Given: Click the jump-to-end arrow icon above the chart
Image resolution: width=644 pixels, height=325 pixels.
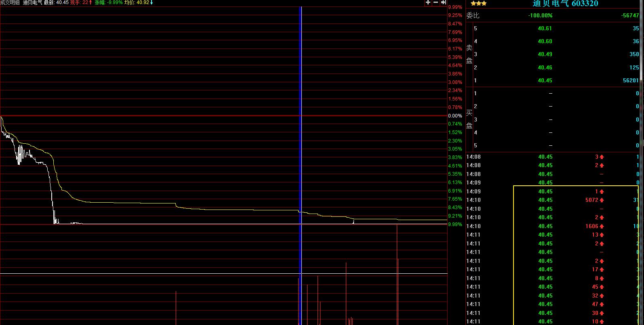Looking at the screenshot, I should tap(443, 2).
